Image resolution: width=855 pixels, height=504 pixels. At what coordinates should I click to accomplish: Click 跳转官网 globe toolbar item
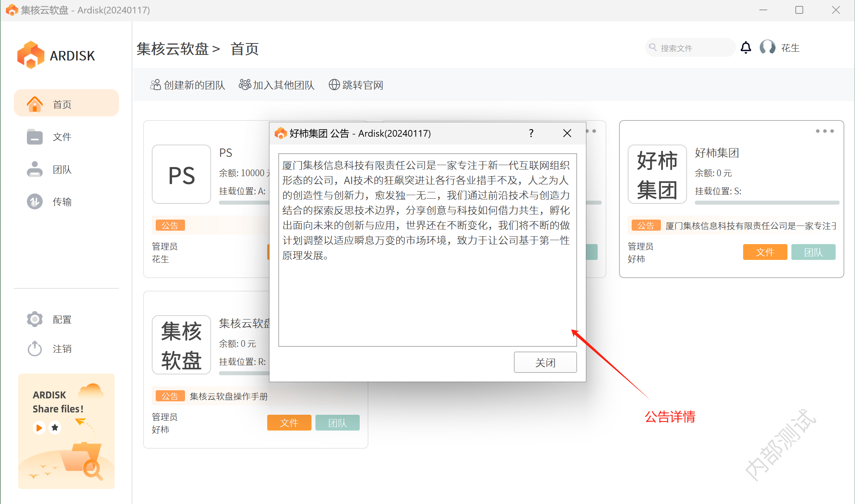tap(356, 85)
